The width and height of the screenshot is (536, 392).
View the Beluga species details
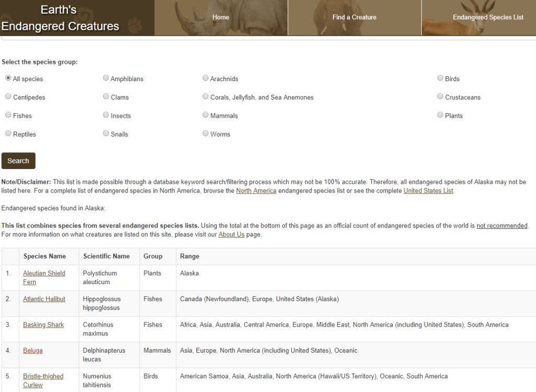[x=32, y=350]
